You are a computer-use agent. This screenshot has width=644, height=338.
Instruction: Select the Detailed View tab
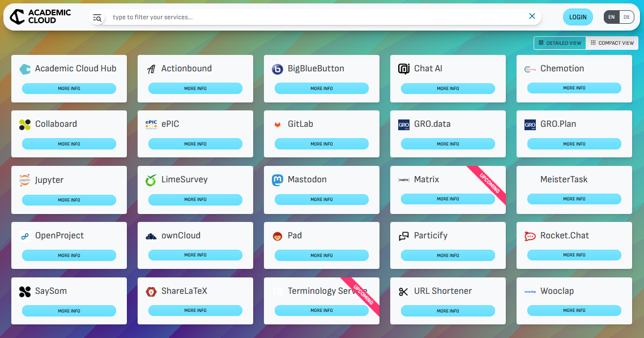click(560, 42)
